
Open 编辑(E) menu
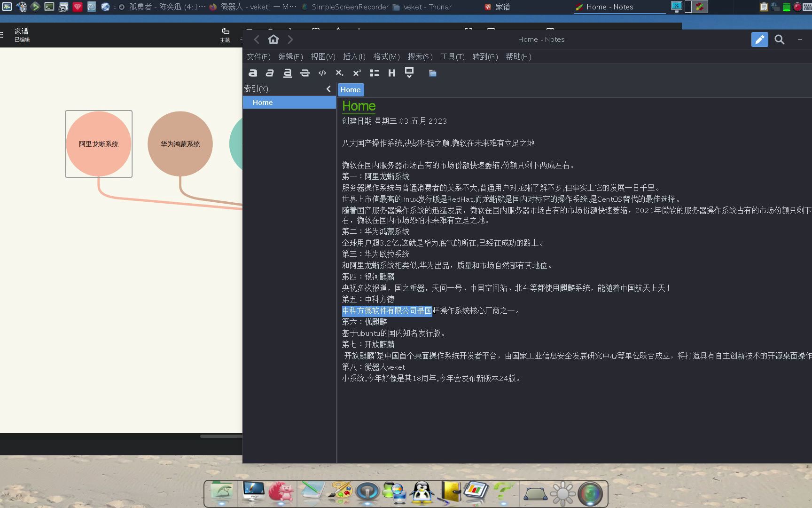[290, 56]
